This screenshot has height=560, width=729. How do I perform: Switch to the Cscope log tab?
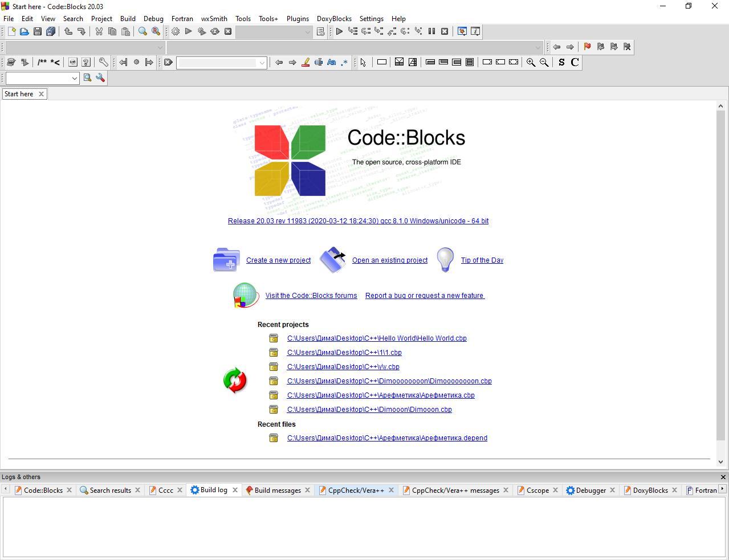[537, 490]
